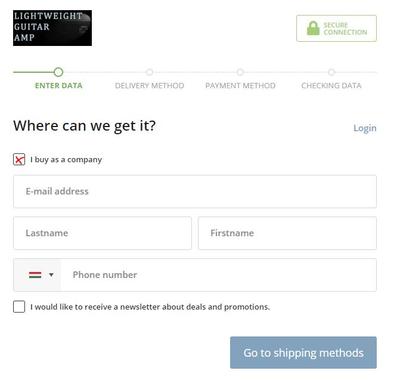Screen dimensions: 400x380
Task: Click the Hungarian flag icon
Action: pos(35,275)
